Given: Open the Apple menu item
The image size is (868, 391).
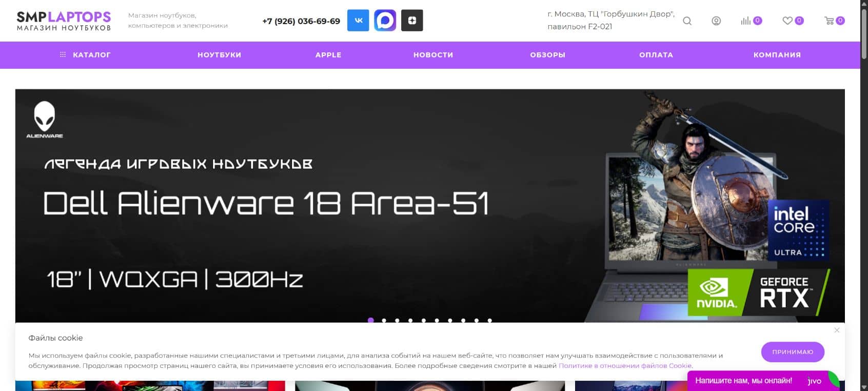Looking at the screenshot, I should [x=328, y=55].
